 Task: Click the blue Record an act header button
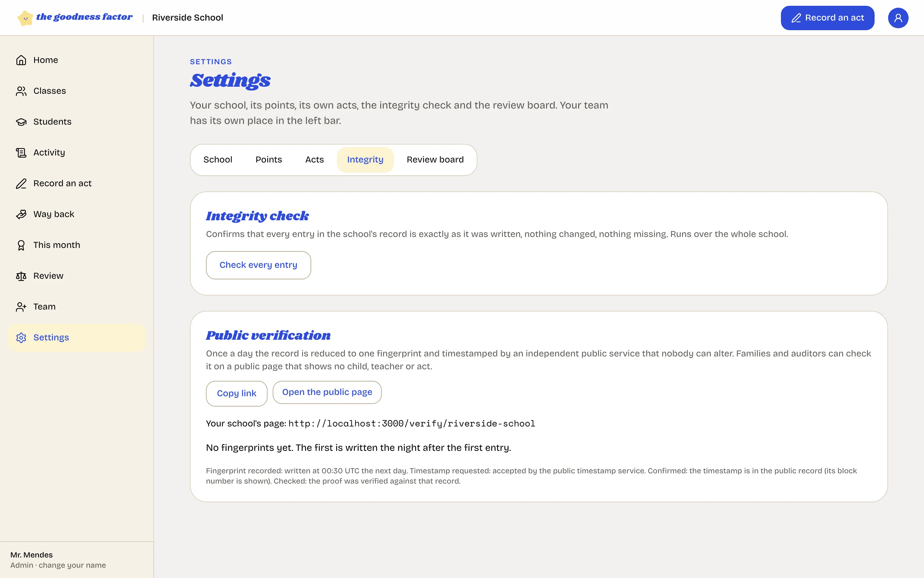coord(827,18)
